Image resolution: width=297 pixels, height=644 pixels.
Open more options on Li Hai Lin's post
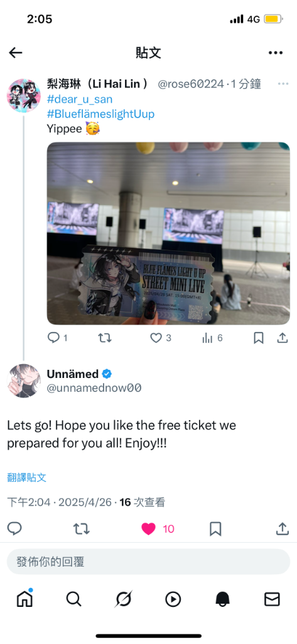point(283,84)
